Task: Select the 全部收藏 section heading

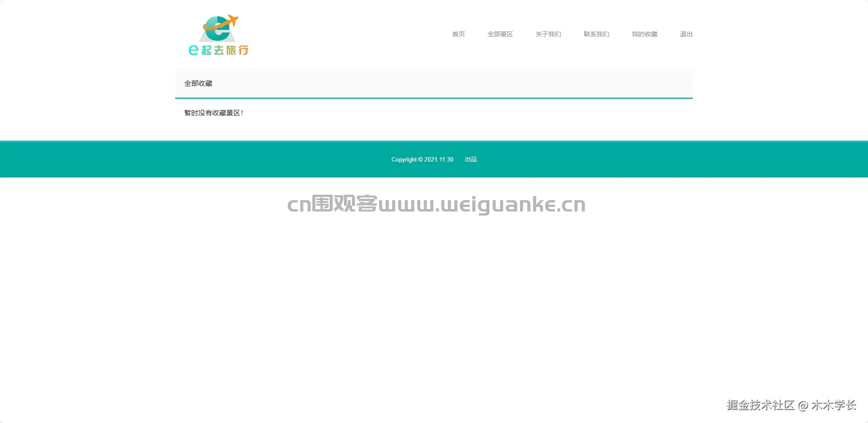Action: pyautogui.click(x=198, y=84)
